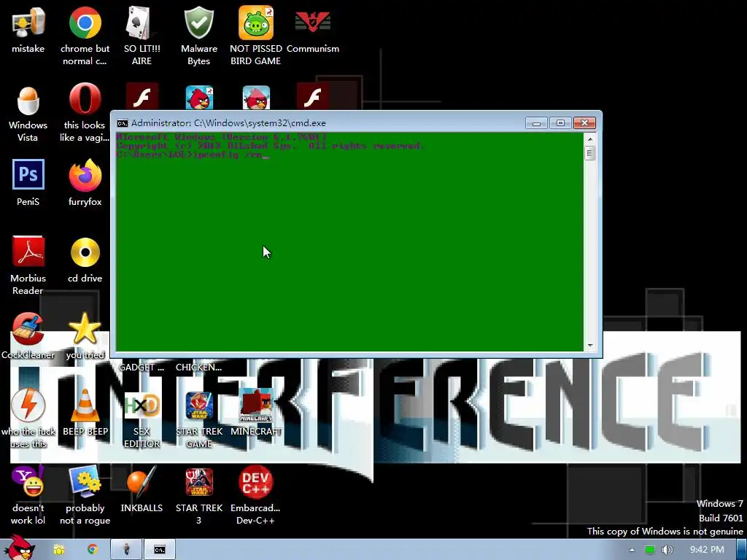Show hidden system tray icons arrow
Screen dimensions: 747x560
pos(632,550)
